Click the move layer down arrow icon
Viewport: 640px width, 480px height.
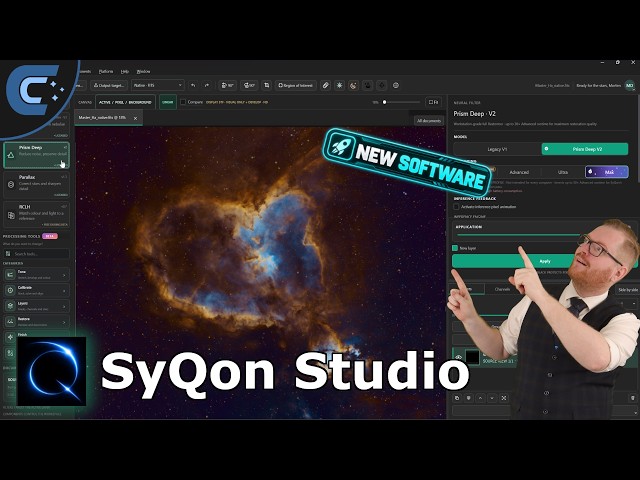coord(492,398)
